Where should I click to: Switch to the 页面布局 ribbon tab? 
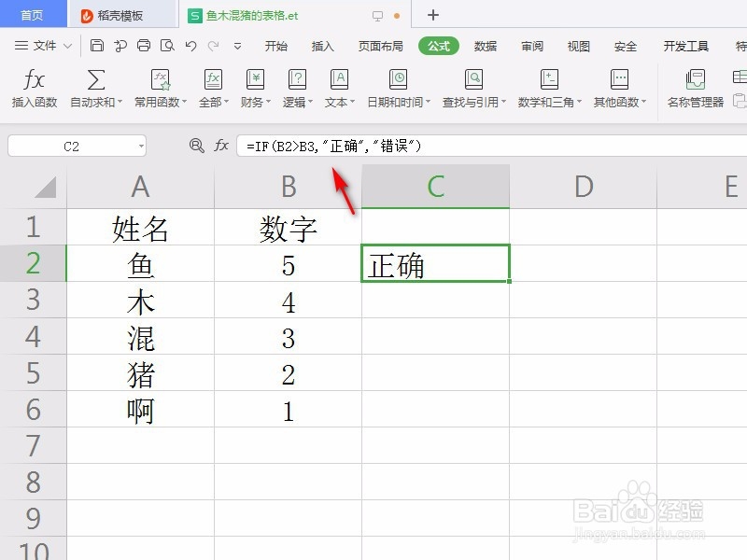pyautogui.click(x=381, y=46)
